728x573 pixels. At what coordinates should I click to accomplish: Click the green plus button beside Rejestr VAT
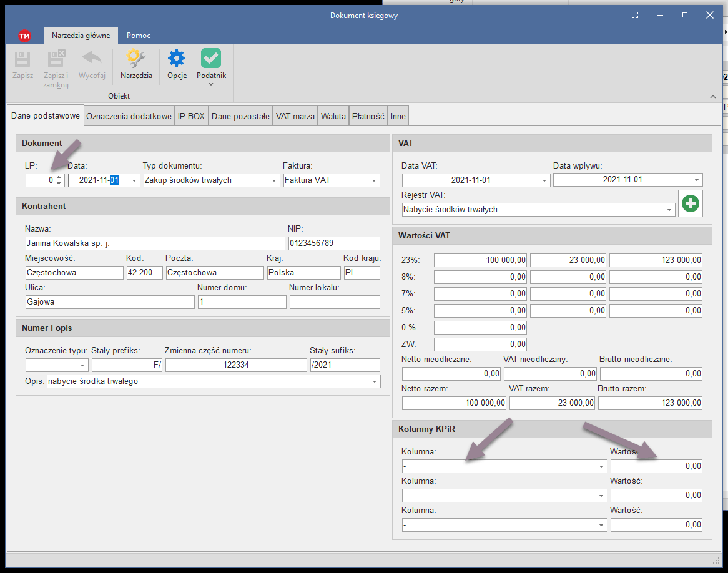tap(691, 203)
